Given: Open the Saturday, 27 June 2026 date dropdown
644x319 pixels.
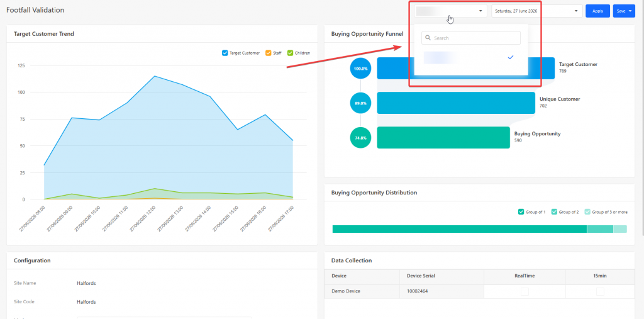Looking at the screenshot, I should click(537, 11).
